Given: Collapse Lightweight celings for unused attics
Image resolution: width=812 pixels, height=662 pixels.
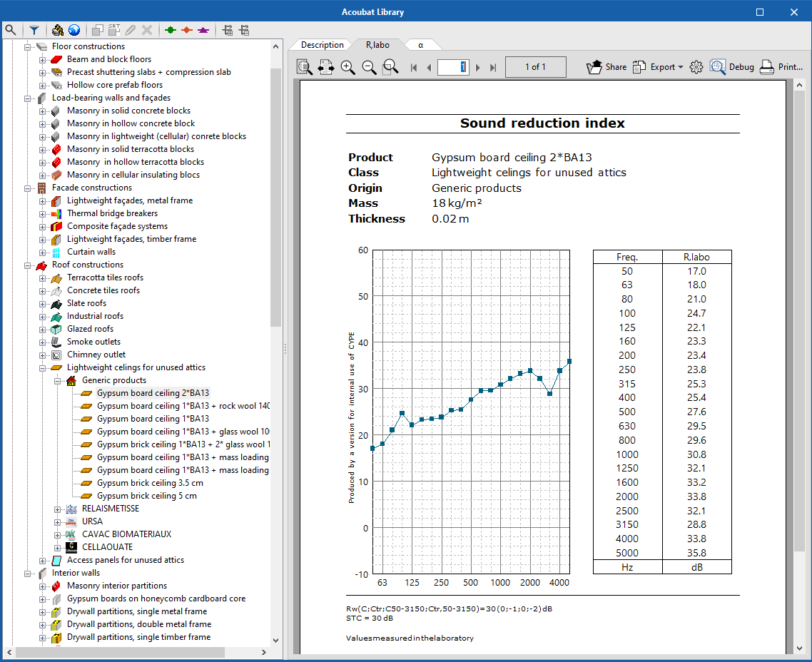Looking at the screenshot, I should [43, 367].
